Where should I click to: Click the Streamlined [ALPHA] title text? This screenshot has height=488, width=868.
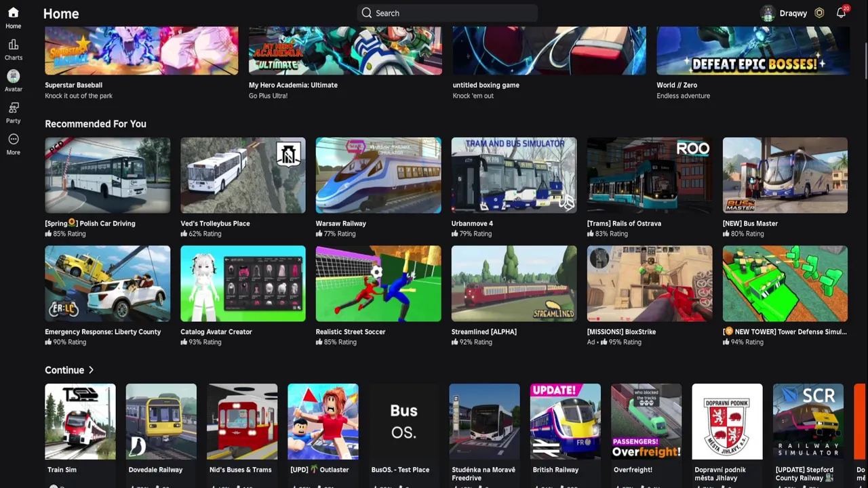click(484, 331)
